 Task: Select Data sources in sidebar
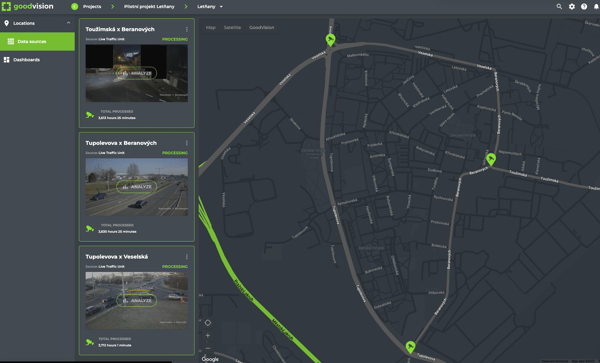click(x=37, y=41)
